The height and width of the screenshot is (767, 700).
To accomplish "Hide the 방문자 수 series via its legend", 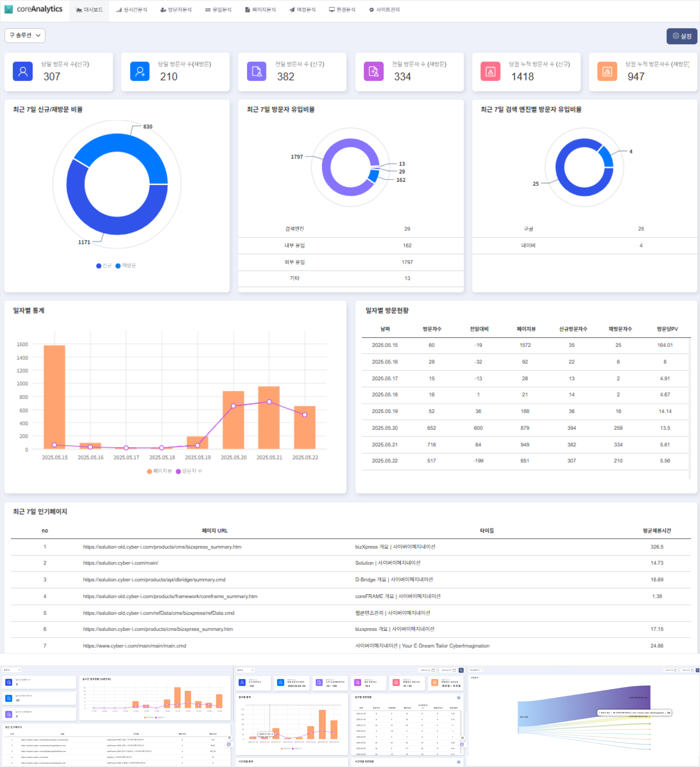I will point(189,471).
